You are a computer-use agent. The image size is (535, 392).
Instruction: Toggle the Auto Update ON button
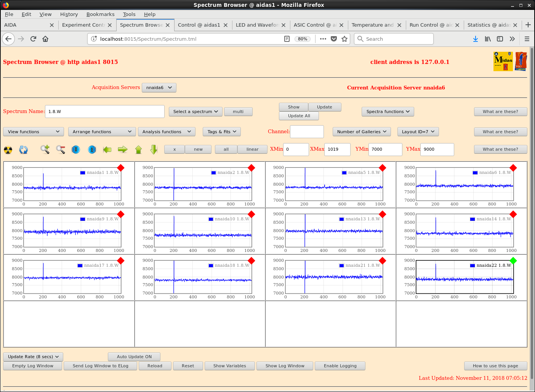click(134, 357)
